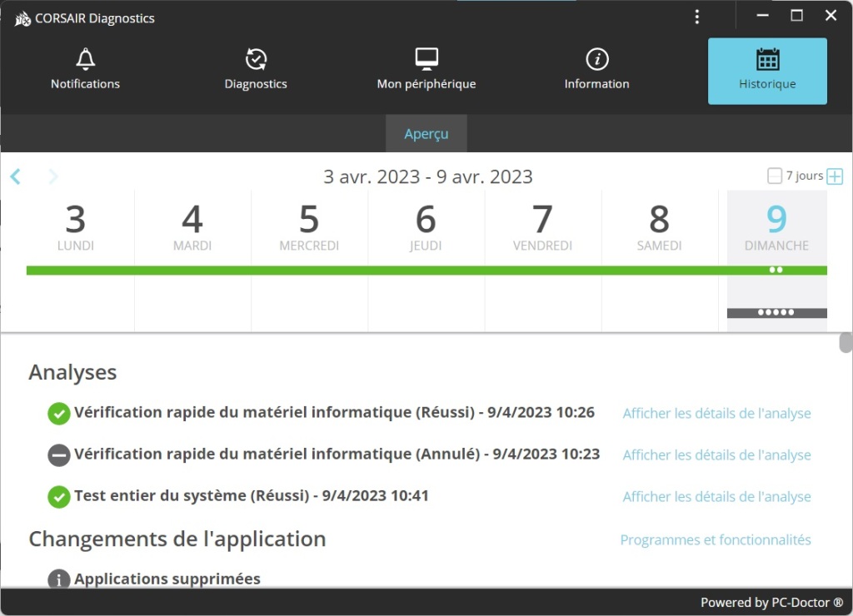853x616 pixels.
Task: Click the green check icon for Test entier
Action: pyautogui.click(x=58, y=497)
